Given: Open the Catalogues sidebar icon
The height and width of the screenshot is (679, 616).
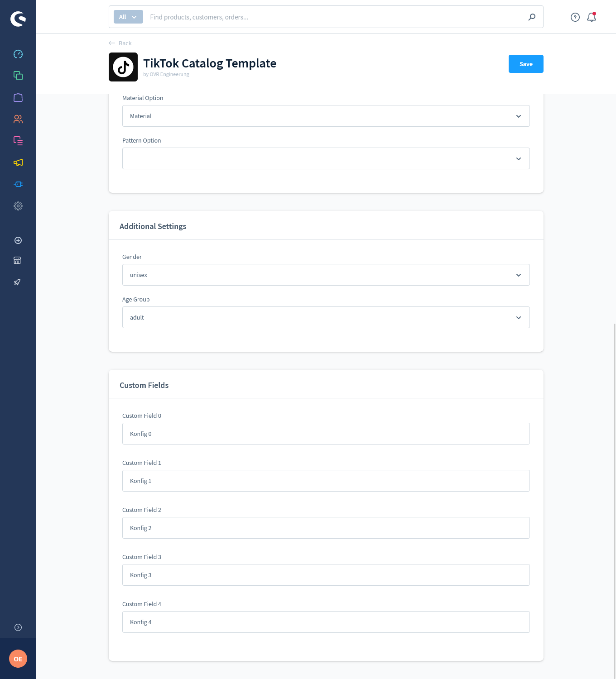Looking at the screenshot, I should (18, 76).
